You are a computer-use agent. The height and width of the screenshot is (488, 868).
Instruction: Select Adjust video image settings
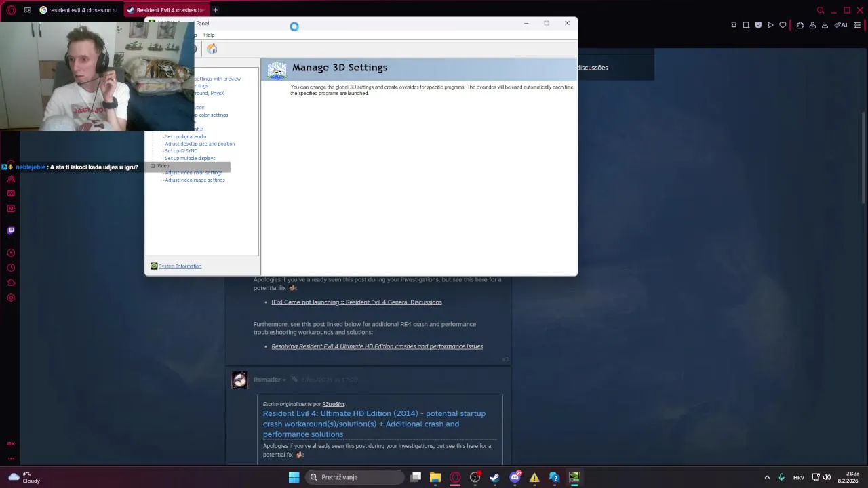point(195,180)
